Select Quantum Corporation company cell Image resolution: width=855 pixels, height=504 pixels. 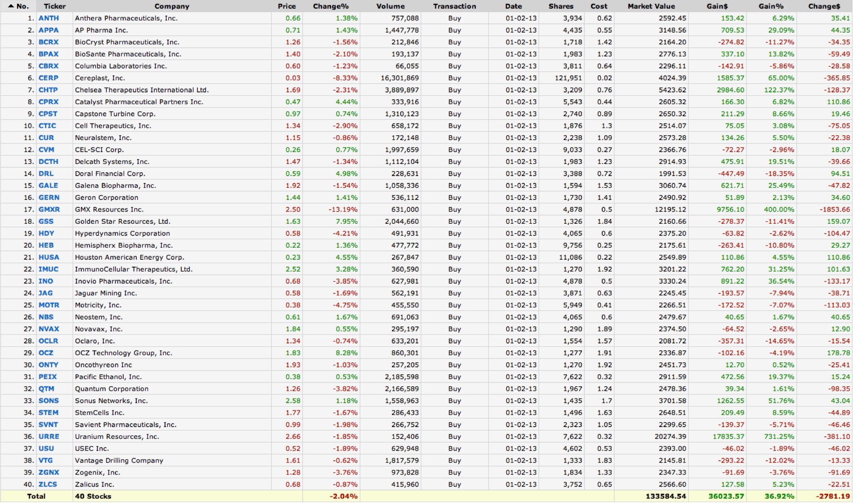coord(112,389)
